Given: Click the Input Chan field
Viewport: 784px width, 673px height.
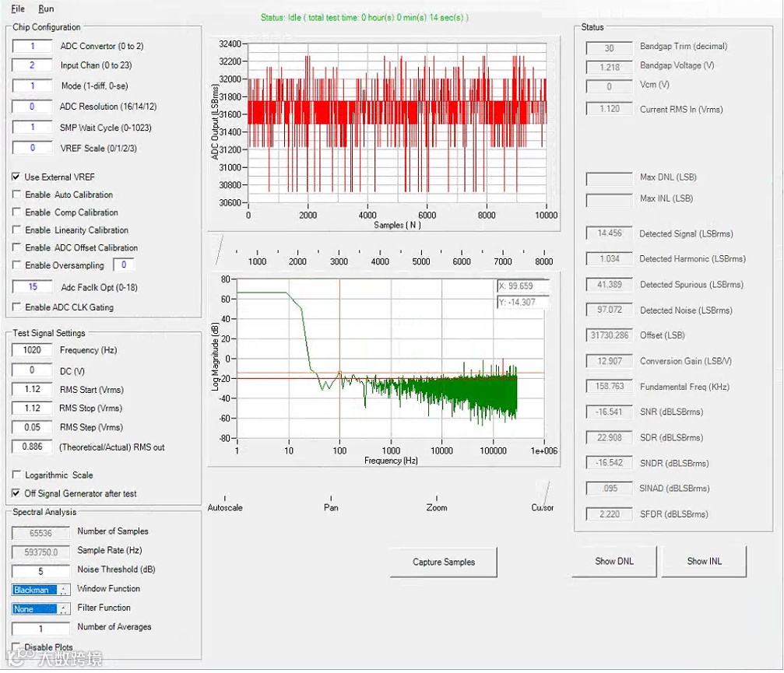Looking at the screenshot, I should pyautogui.click(x=32, y=65).
